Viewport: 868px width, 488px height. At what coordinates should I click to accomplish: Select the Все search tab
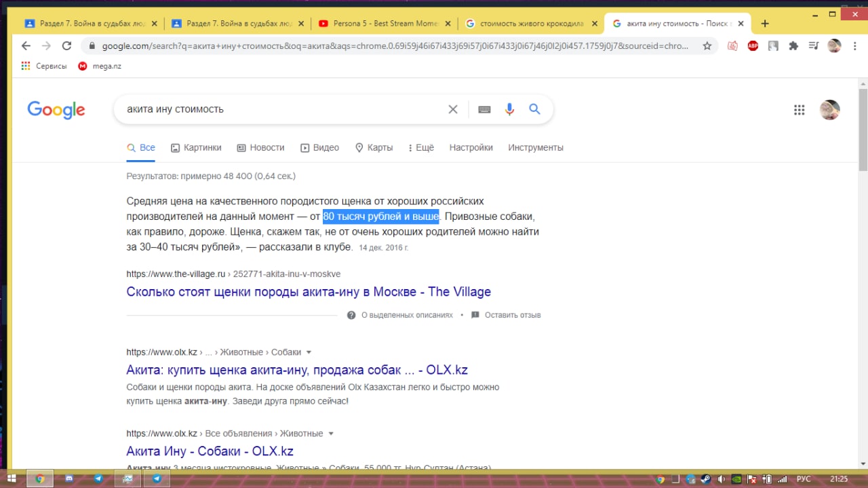[141, 147]
